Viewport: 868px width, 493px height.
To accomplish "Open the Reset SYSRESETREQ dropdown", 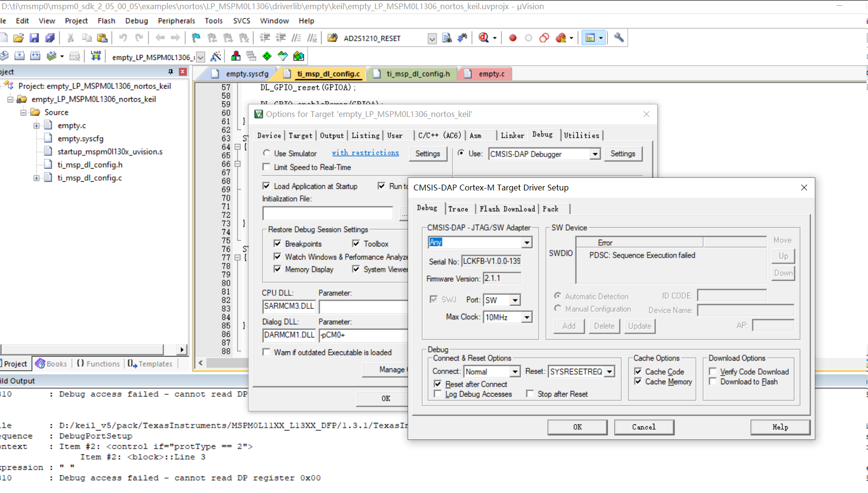I will (609, 371).
